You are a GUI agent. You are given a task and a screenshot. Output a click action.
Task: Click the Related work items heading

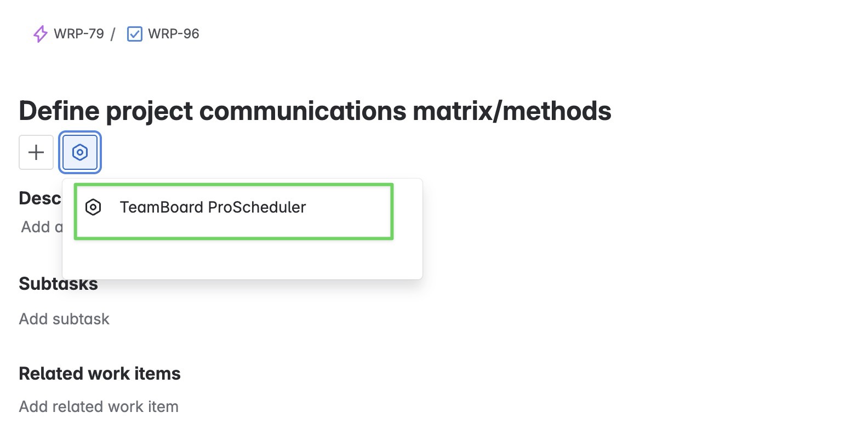(100, 374)
